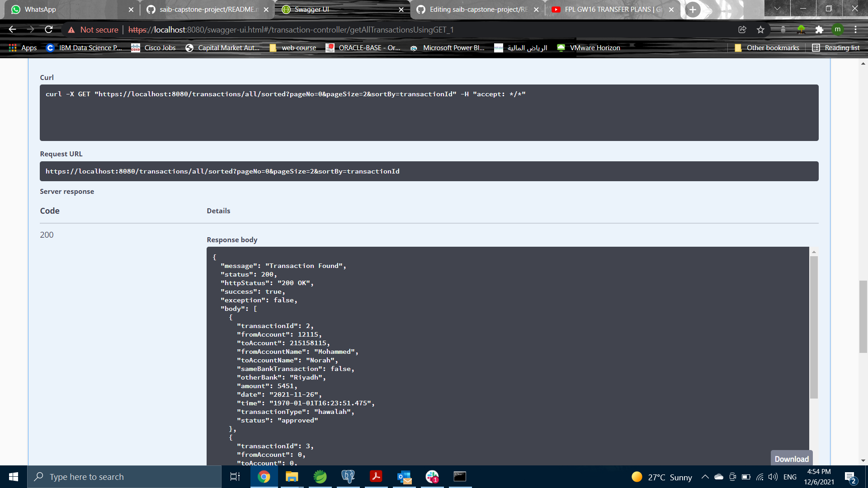Screen dimensions: 868x488
Task: Open the tab search chevron dropdown
Action: pos(777,8)
